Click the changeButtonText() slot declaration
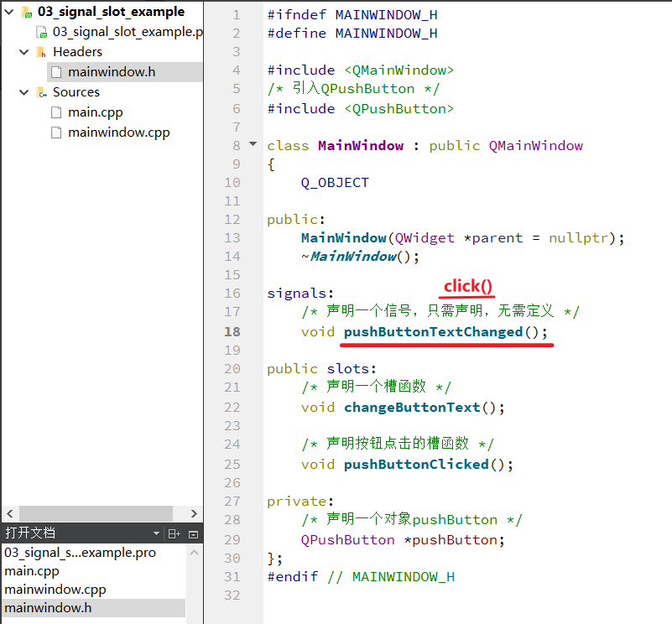 click(424, 408)
